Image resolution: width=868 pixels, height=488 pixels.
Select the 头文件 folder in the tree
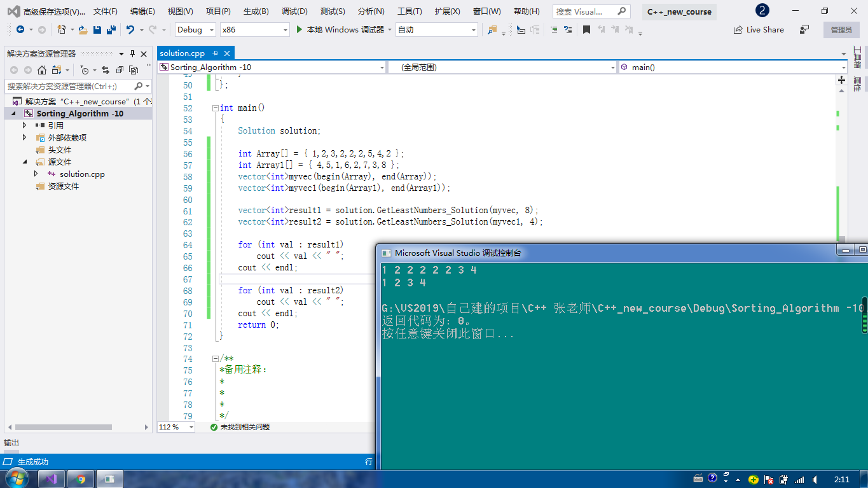click(60, 150)
